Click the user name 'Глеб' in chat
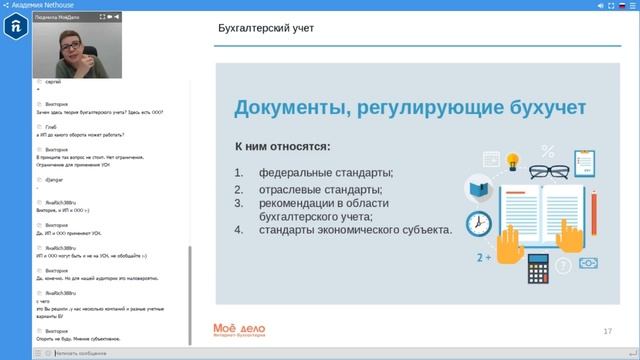The image size is (640, 360). pyautogui.click(x=51, y=127)
